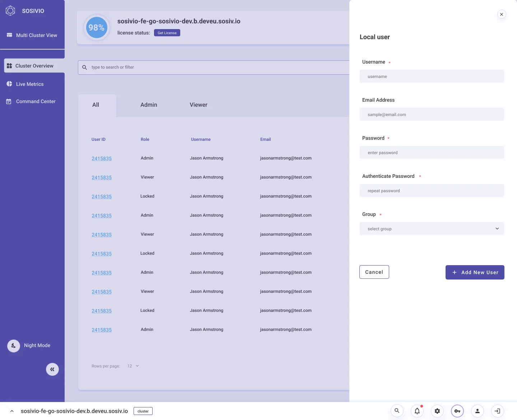Collapse the sidebar with double-chevron button
The width and height of the screenshot is (517, 420).
pos(52,369)
